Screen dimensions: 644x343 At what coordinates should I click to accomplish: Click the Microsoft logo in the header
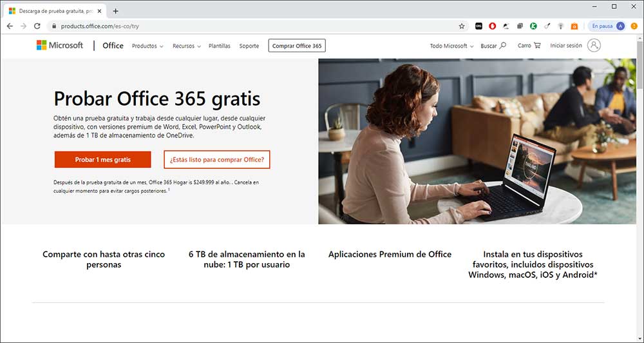click(x=59, y=45)
